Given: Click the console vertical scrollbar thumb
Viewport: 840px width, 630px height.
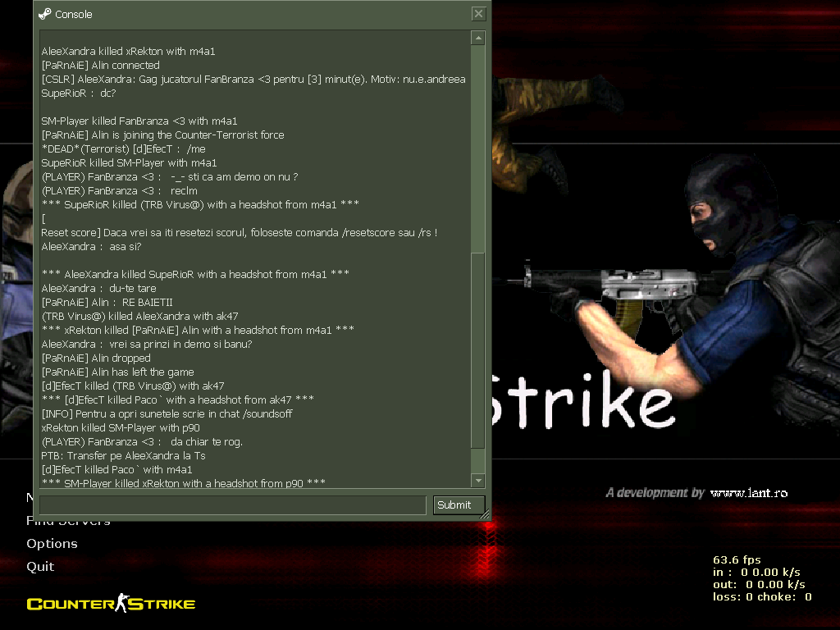Looking at the screenshot, I should [478, 350].
